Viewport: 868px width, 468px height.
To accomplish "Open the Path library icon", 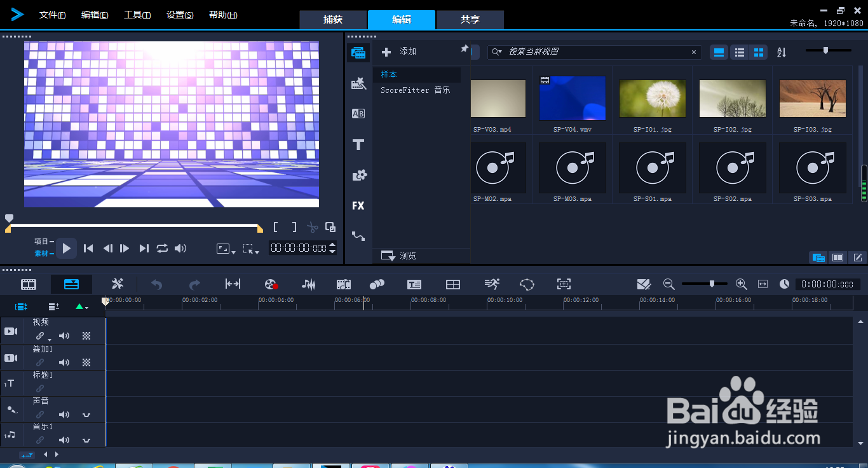I will (358, 237).
